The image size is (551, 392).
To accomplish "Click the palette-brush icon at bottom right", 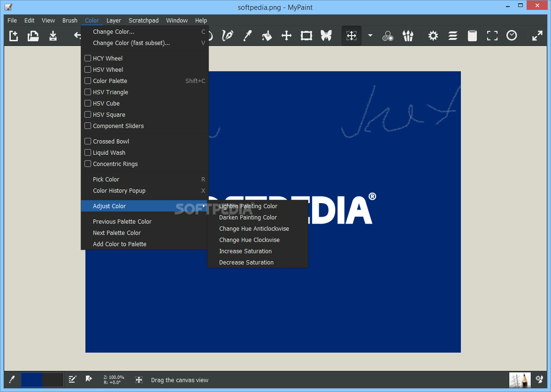I will [x=539, y=379].
